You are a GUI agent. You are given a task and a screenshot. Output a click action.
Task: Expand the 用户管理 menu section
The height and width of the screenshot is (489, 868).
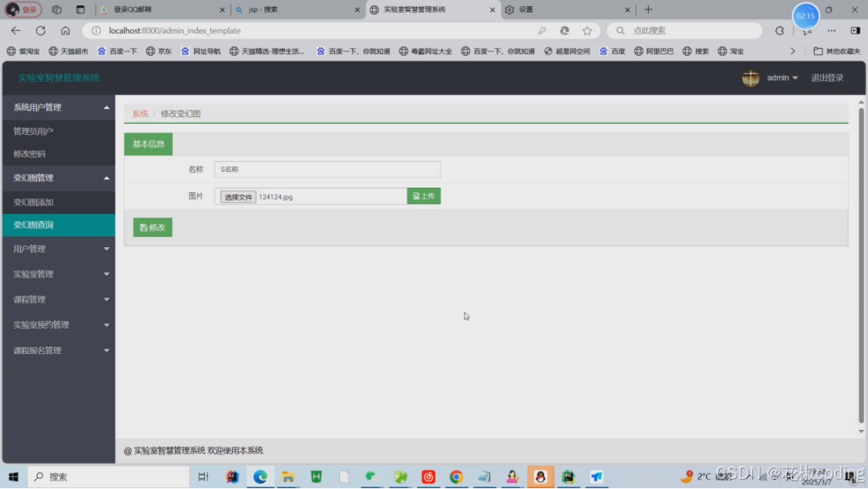[59, 249]
